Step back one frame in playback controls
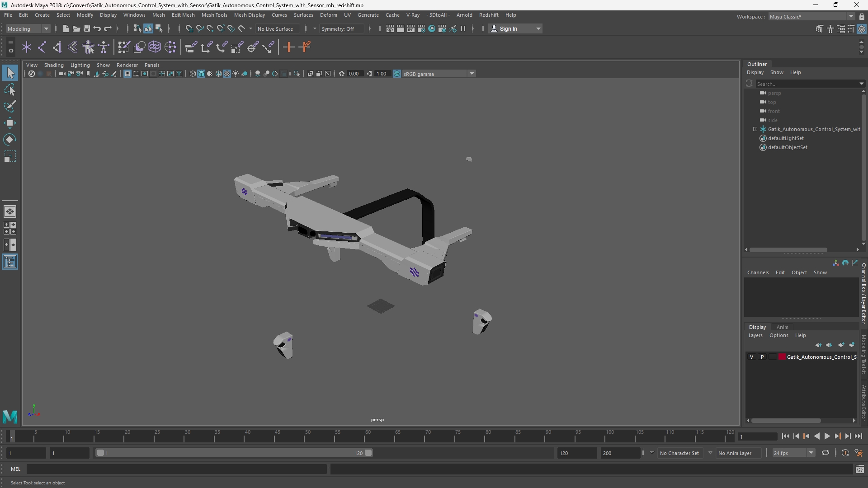 click(x=796, y=436)
